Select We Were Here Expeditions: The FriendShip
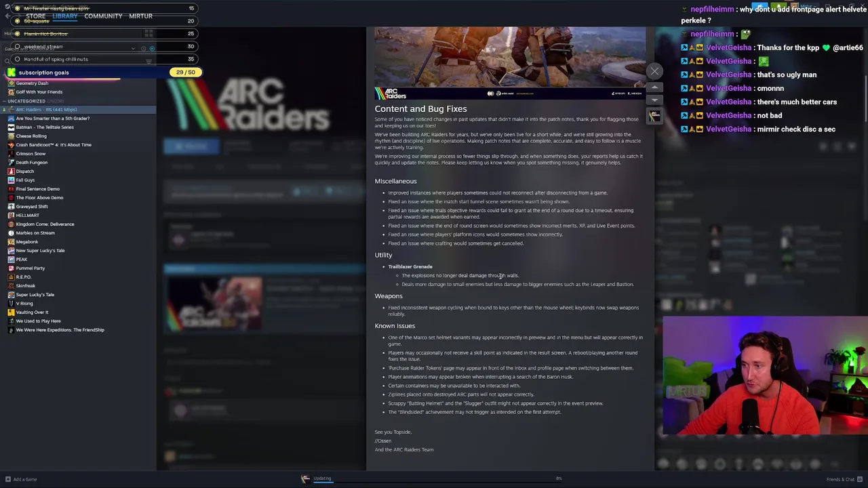Viewport: 868px width, 488px height. (x=60, y=329)
